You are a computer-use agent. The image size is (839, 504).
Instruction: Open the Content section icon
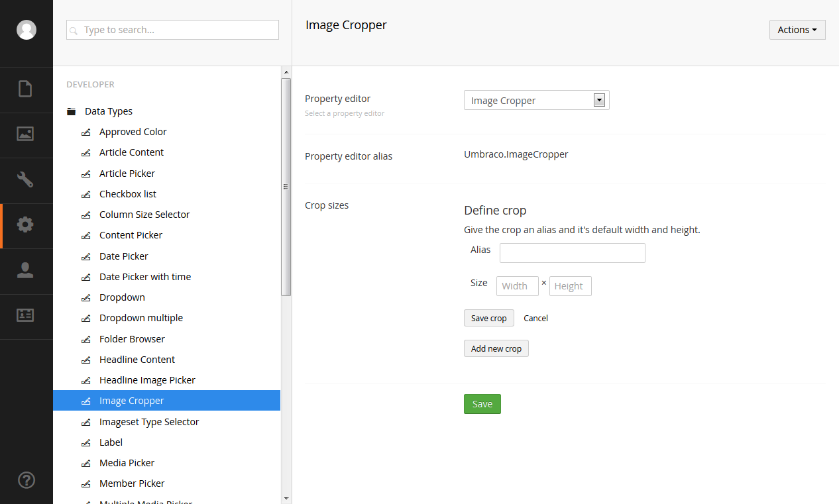25,89
